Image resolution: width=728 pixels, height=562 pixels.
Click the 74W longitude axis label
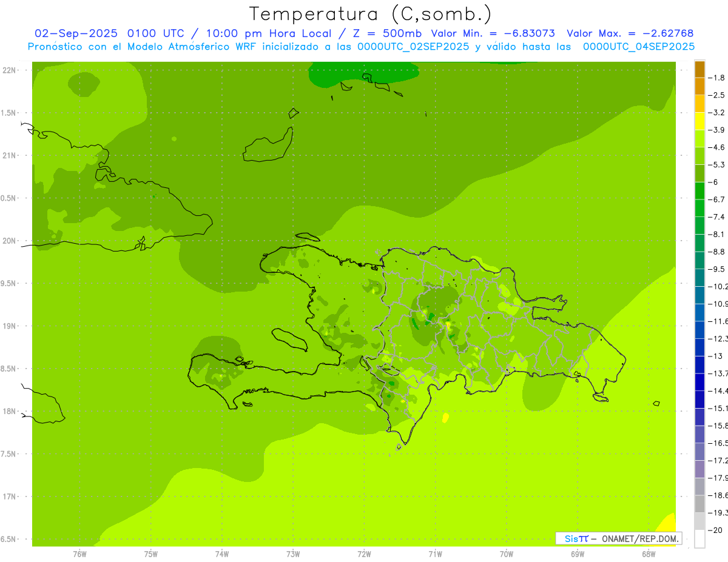(x=222, y=554)
